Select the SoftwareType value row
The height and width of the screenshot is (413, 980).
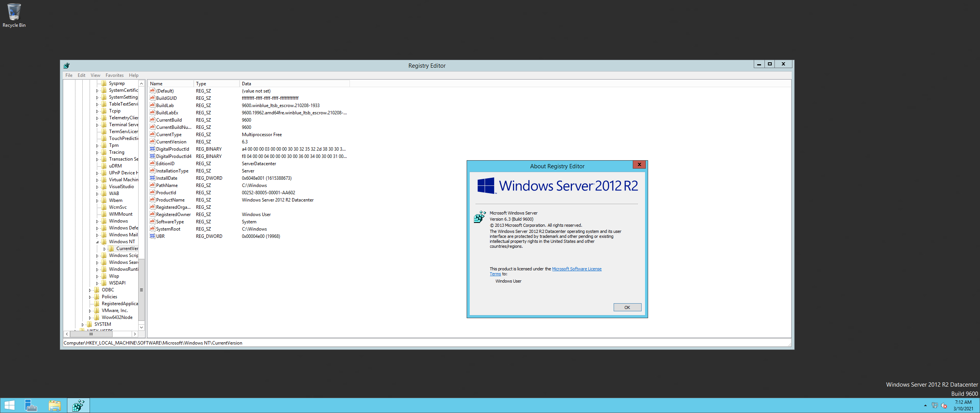point(249,222)
